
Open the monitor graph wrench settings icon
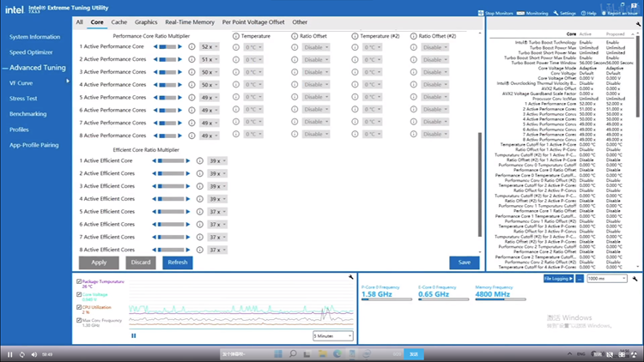pos(350,277)
